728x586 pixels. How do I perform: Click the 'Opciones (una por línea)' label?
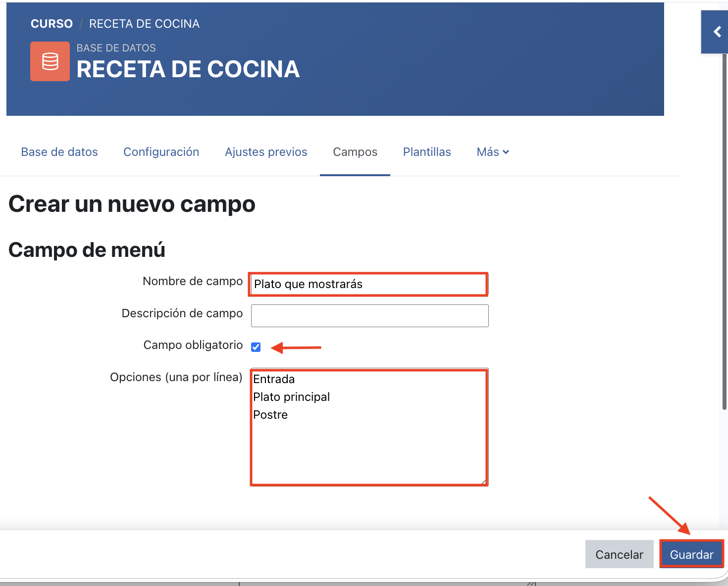176,377
